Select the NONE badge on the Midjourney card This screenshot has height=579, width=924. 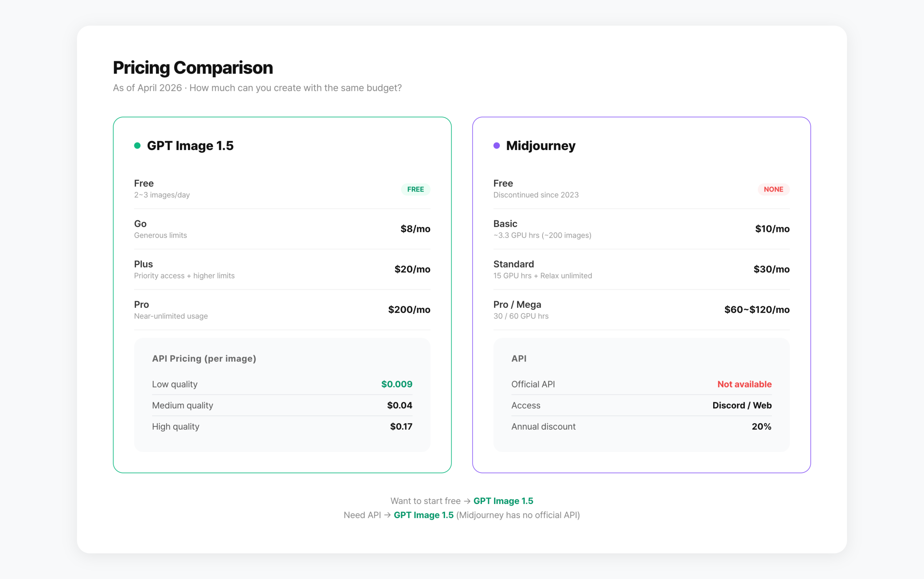pos(774,189)
